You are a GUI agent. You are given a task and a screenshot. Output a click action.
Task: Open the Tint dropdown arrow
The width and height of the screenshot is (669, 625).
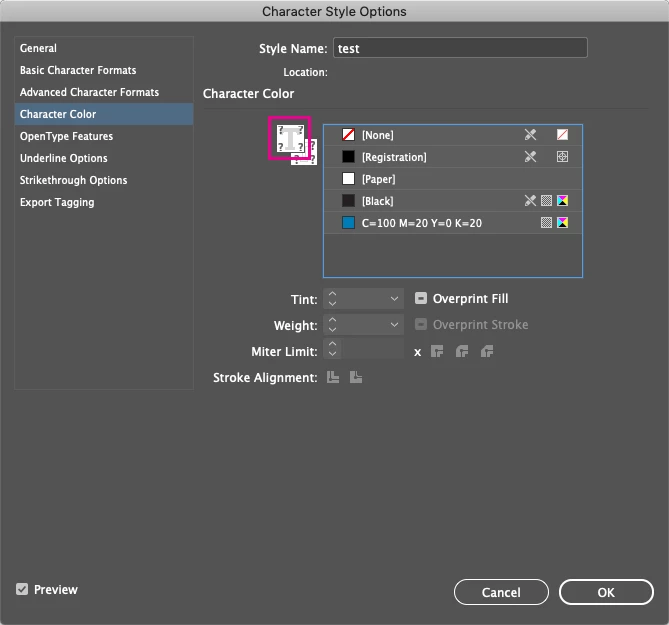394,299
